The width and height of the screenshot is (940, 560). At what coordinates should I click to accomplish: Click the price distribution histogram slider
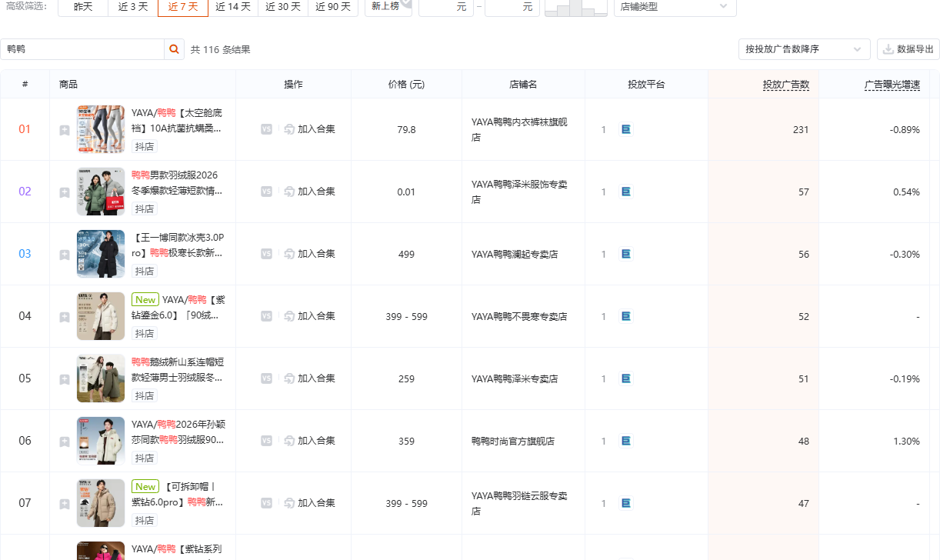575,7
